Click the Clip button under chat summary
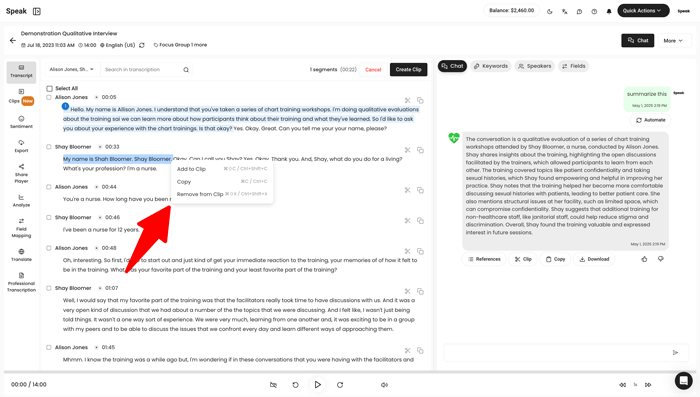This screenshot has height=397, width=700. pos(523,259)
